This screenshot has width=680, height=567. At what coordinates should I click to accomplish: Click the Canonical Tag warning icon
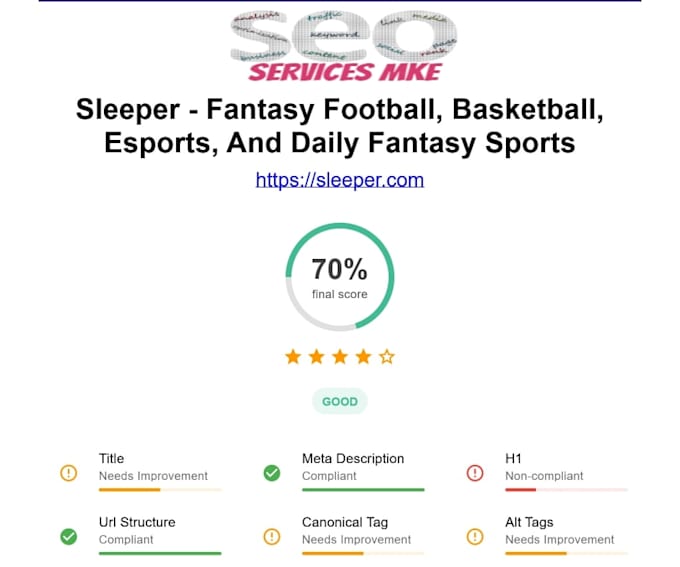pos(272,537)
